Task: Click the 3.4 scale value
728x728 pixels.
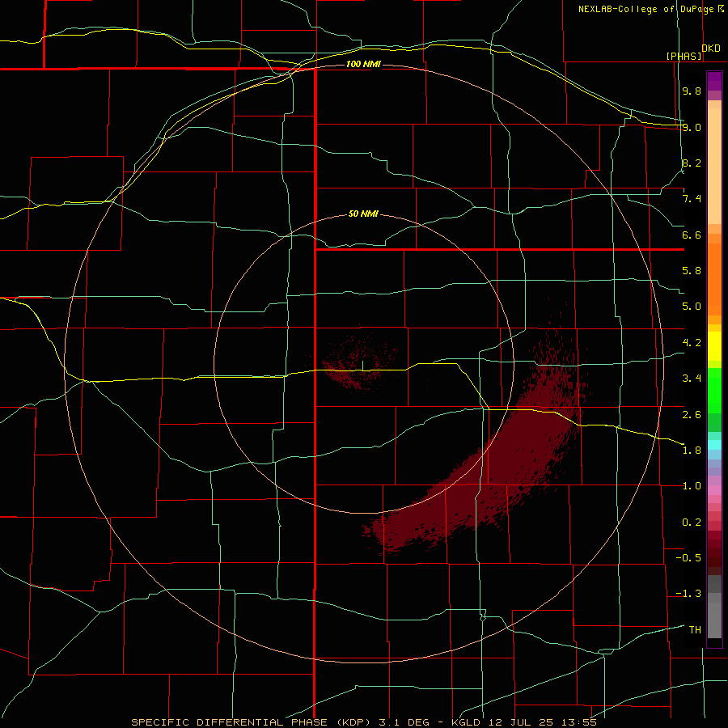Action: (x=692, y=379)
